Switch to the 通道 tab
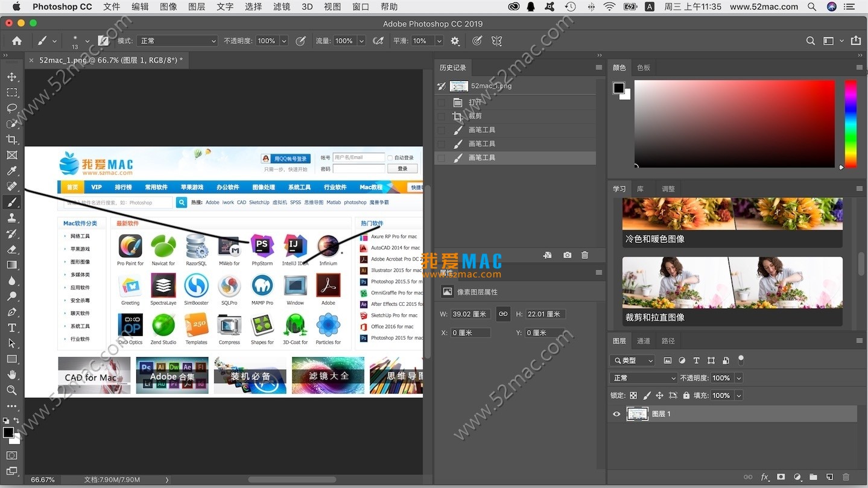868x488 pixels. click(x=643, y=340)
